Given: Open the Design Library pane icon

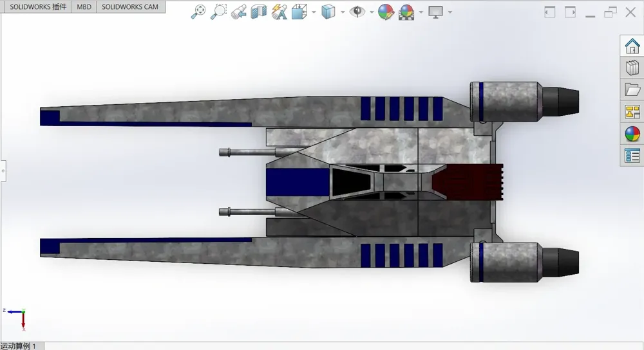Looking at the screenshot, I should [x=632, y=68].
